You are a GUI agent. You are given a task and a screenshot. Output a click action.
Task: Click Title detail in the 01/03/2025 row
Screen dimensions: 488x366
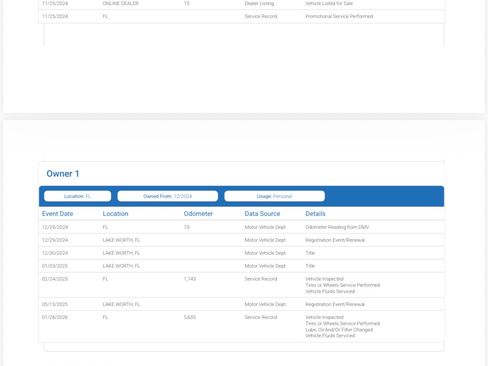coord(310,266)
